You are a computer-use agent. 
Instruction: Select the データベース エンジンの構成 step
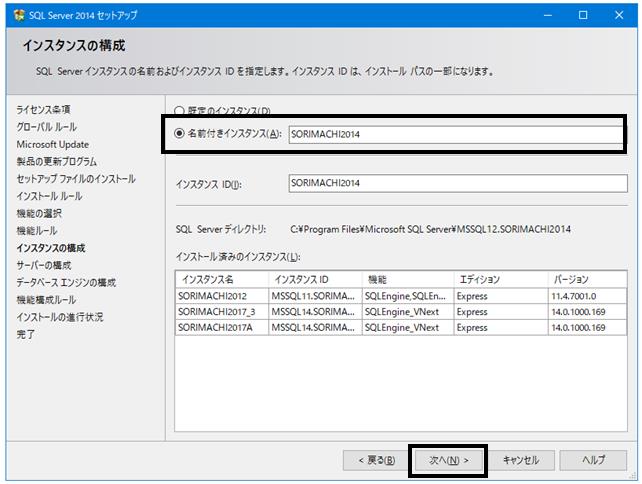coord(66,283)
